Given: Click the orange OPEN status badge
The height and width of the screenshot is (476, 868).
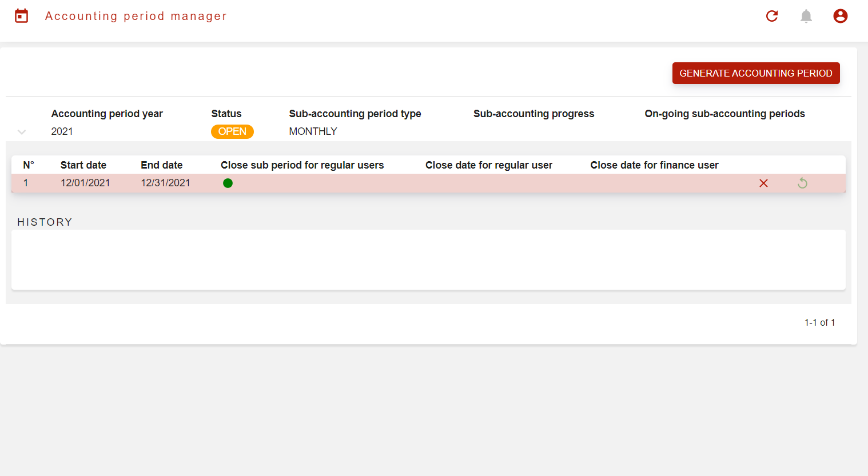Looking at the screenshot, I should pos(232,131).
